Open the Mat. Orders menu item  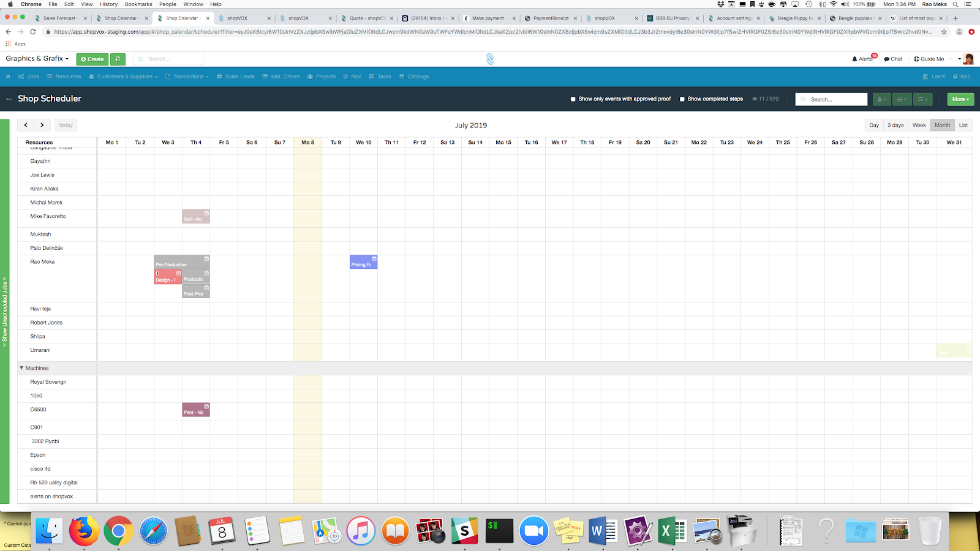281,77
